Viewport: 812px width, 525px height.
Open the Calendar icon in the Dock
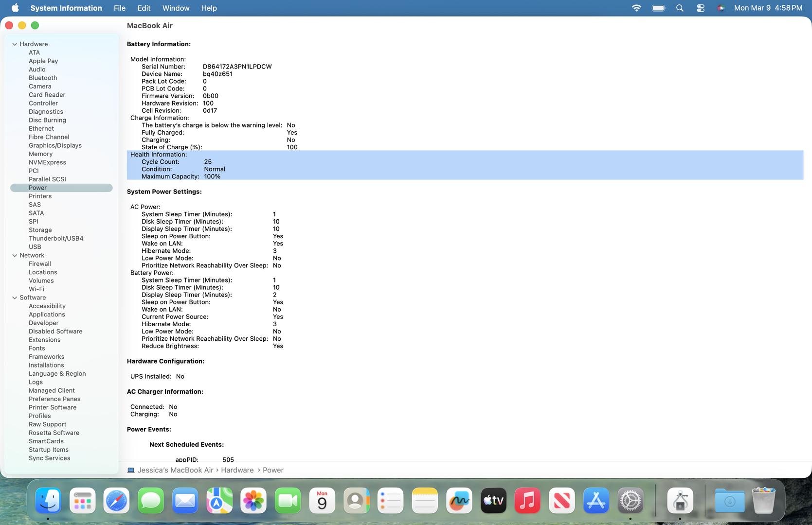322,500
